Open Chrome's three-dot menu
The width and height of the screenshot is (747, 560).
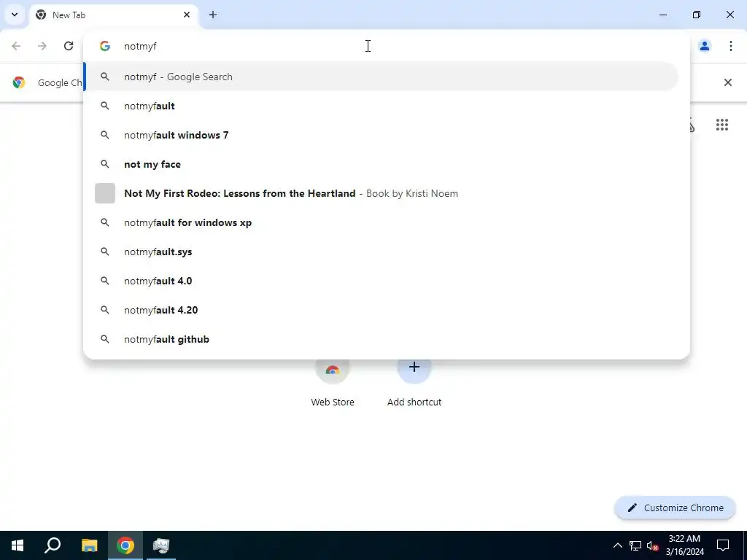tap(730, 46)
